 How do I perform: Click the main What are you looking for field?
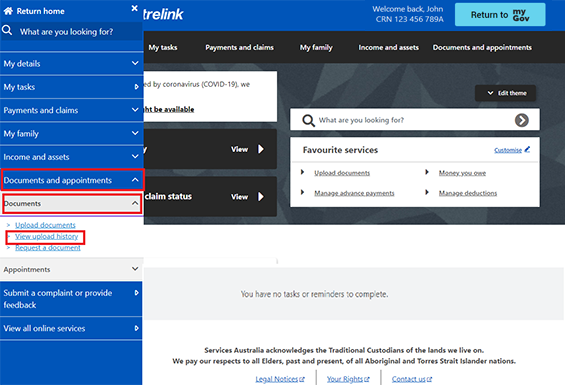414,120
